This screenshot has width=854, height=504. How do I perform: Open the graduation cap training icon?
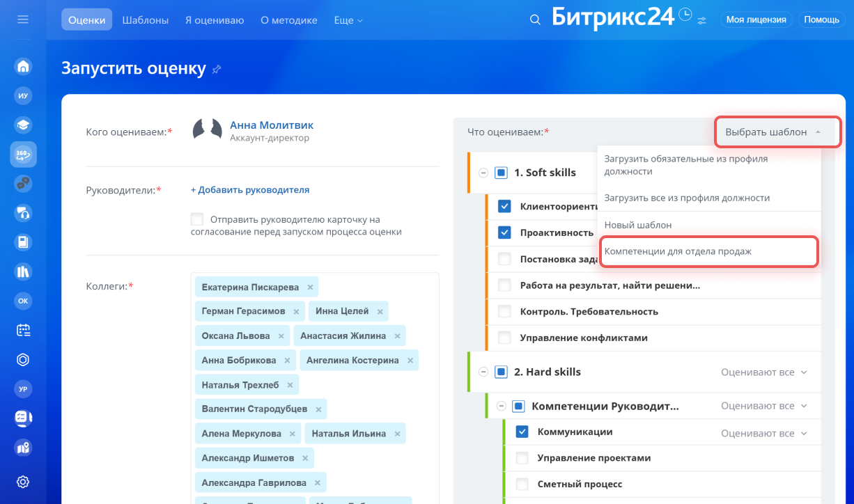(23, 125)
